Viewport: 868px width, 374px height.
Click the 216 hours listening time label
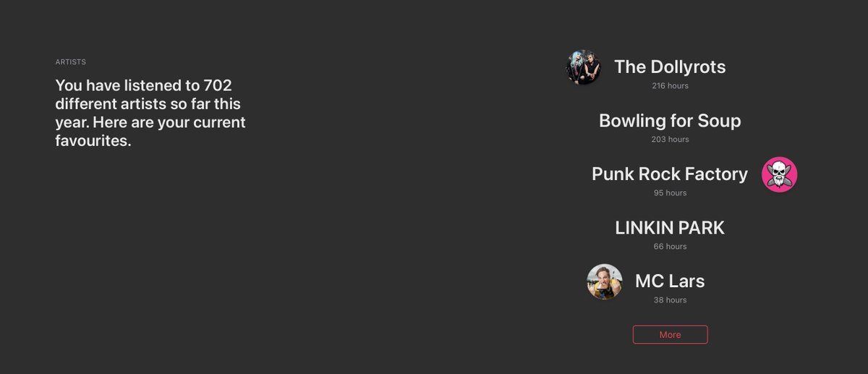pyautogui.click(x=670, y=86)
